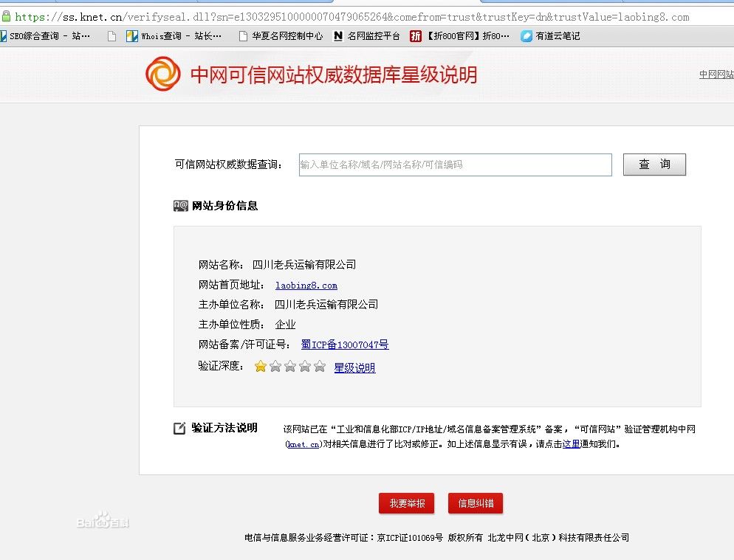Open the Whois查询 bookmark
Viewport: 734px width, 560px height.
pos(174,35)
